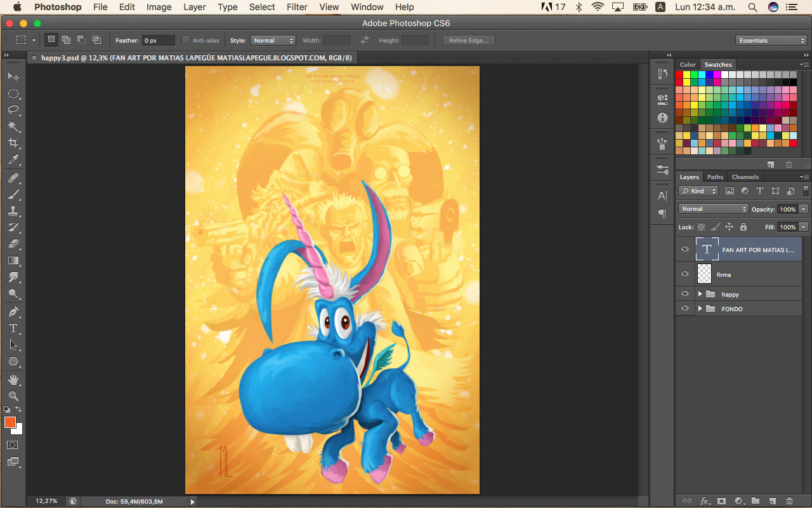Switch to the Channels tab
The image size is (812, 508).
pyautogui.click(x=745, y=177)
